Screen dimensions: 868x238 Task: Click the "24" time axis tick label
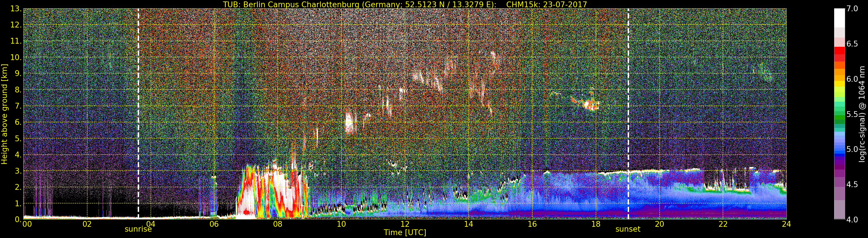(786, 224)
